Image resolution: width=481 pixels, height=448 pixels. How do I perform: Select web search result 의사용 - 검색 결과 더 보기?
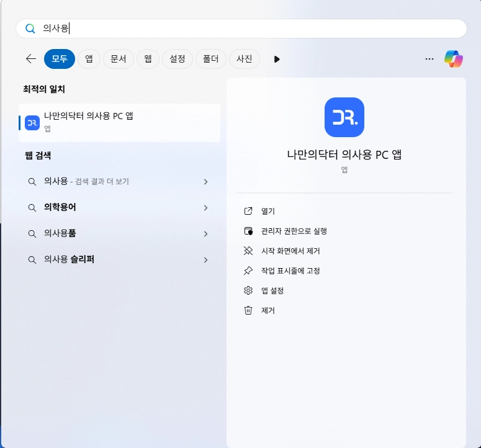[119, 182]
